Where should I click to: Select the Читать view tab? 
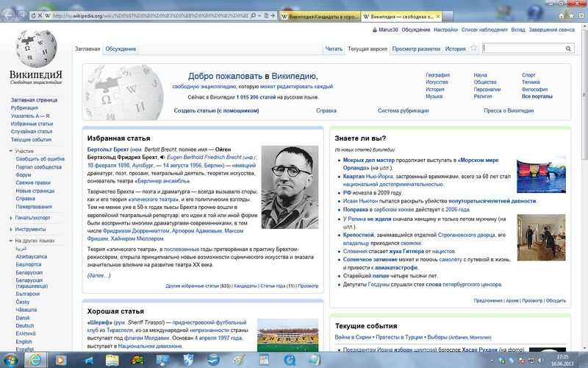coord(334,49)
